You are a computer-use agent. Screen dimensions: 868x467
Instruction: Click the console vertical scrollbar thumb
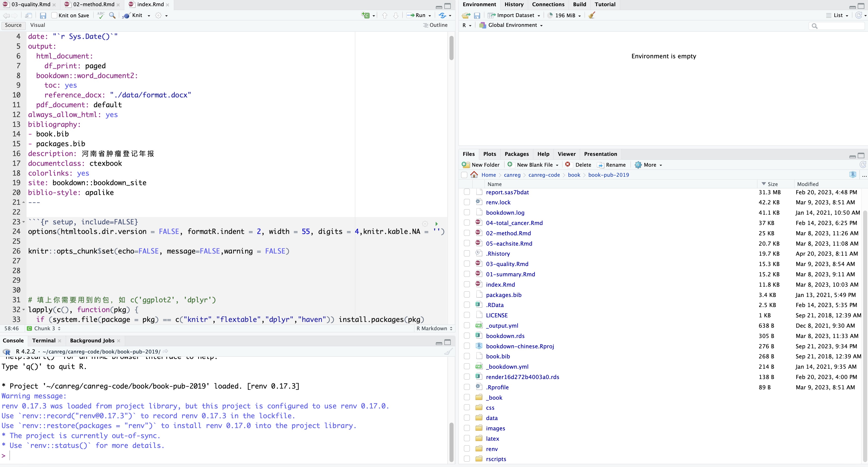point(451,442)
